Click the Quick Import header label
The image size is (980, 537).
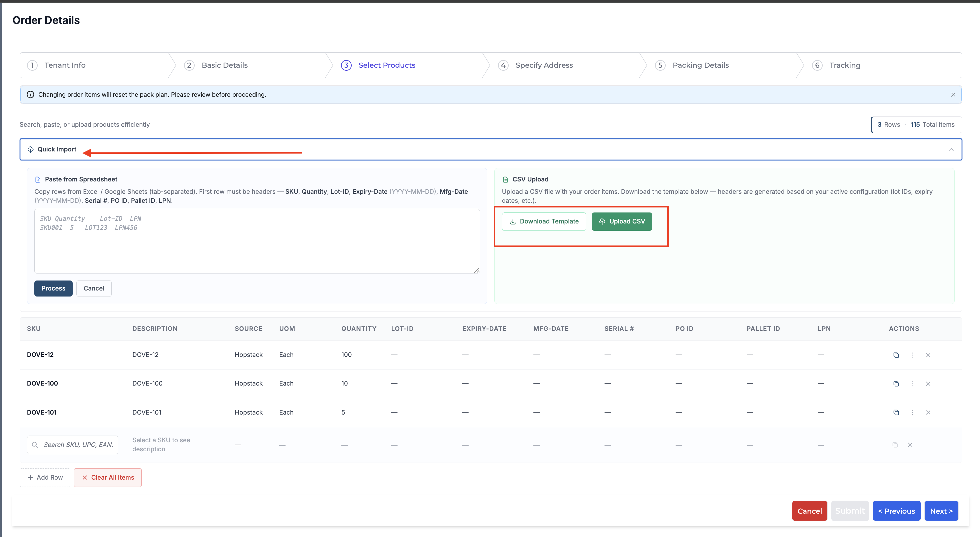coord(57,149)
